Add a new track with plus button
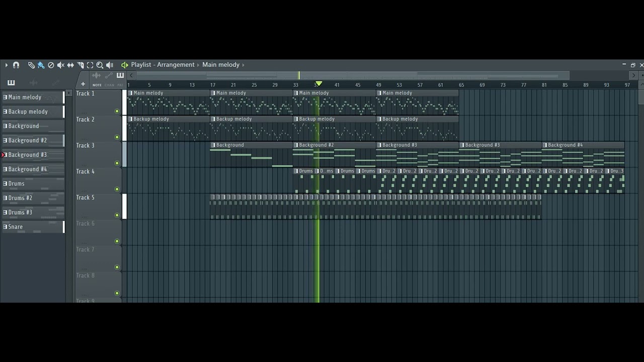This screenshot has width=644, height=362. (83, 84)
